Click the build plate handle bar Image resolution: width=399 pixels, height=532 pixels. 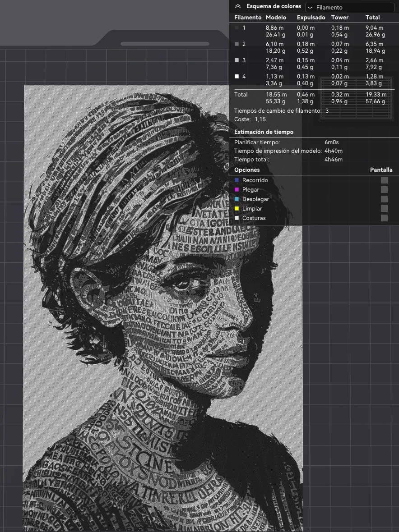click(x=165, y=44)
